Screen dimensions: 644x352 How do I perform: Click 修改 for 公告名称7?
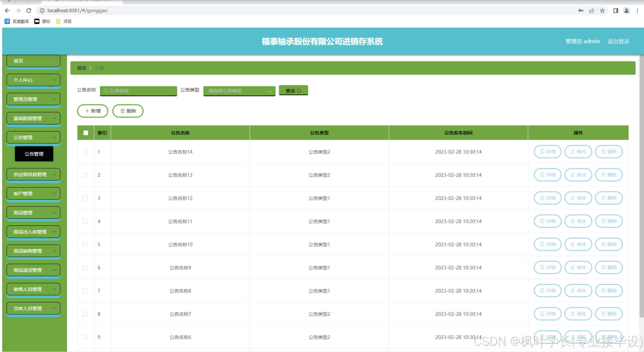click(578, 314)
